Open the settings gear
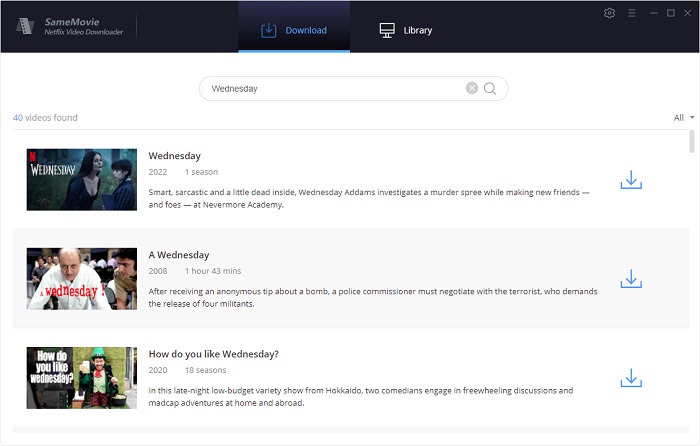Image resolution: width=700 pixels, height=446 pixels. click(x=610, y=13)
